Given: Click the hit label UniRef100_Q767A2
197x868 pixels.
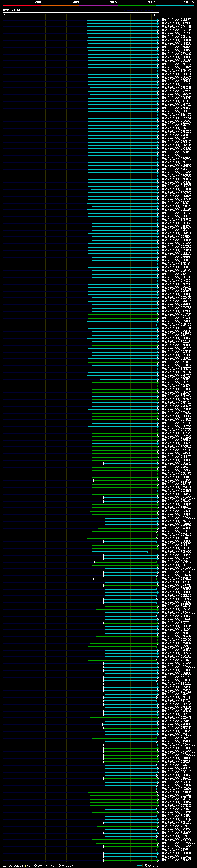Looking at the screenshot, I should click(x=177, y=372).
